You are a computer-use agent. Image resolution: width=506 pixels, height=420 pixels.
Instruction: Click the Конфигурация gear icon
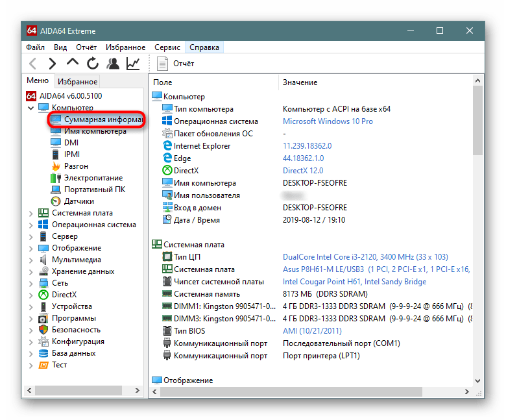click(43, 341)
